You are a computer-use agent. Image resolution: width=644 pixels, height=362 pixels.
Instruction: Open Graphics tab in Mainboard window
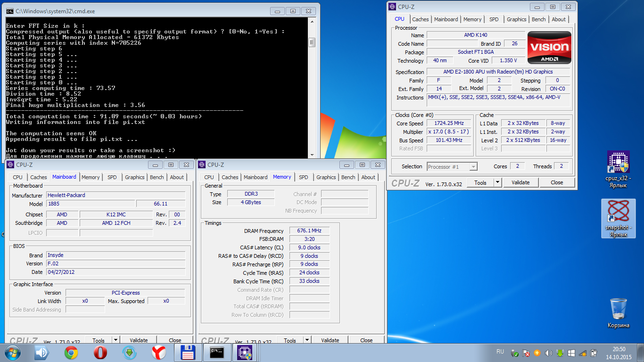(x=135, y=177)
